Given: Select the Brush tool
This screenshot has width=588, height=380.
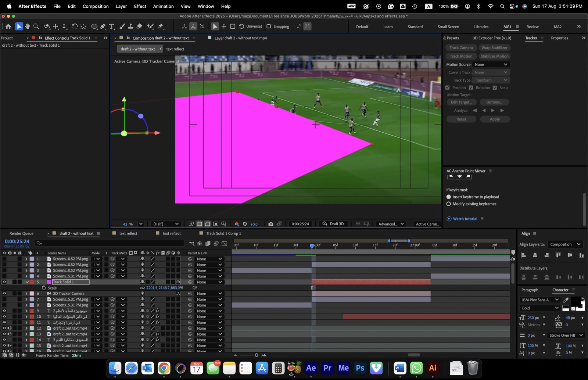Looking at the screenshot, I should click(x=122, y=26).
